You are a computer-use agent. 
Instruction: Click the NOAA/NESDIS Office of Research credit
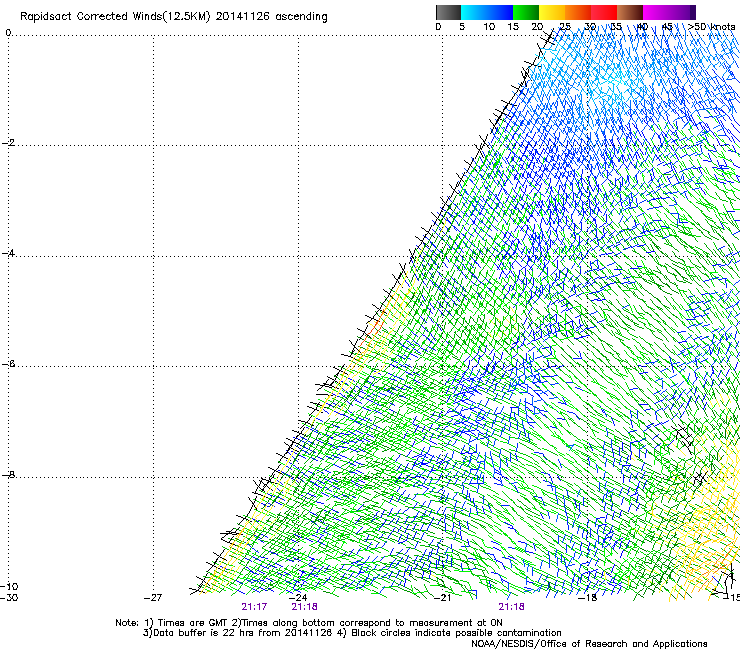[589, 644]
